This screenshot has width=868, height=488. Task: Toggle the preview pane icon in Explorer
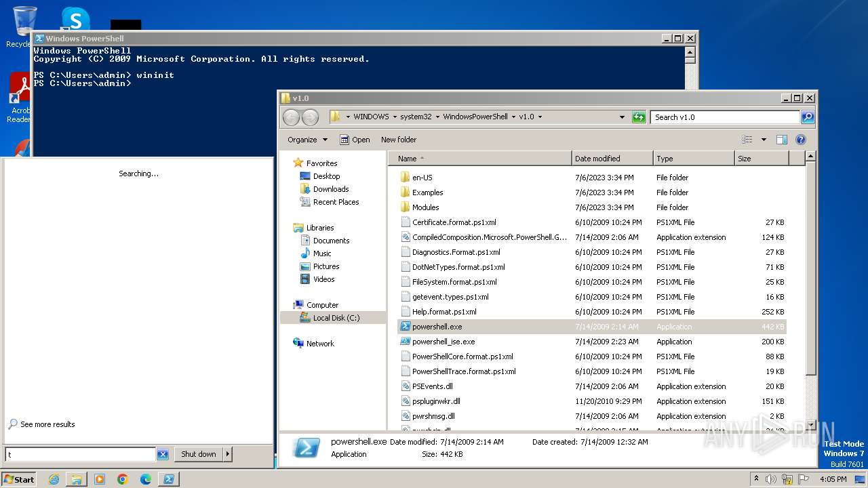[x=781, y=140]
